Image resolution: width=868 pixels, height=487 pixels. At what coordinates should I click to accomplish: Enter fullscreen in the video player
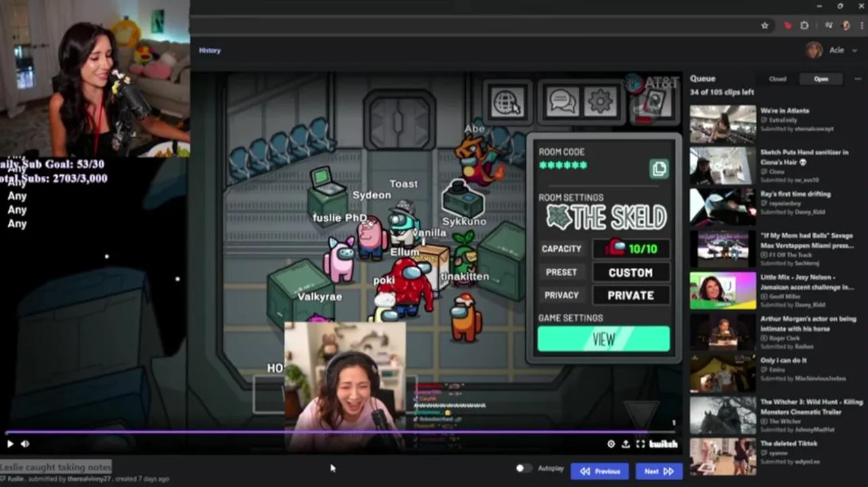640,444
